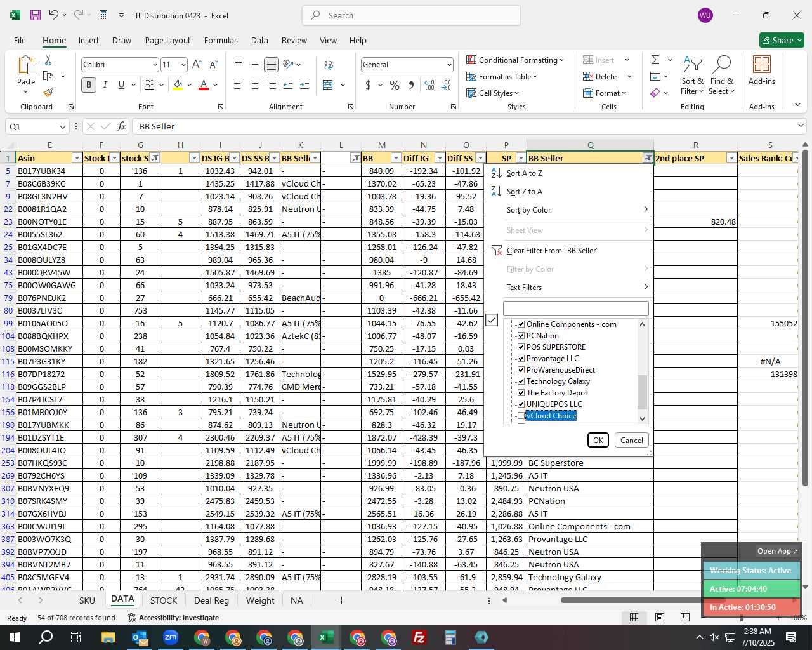Image resolution: width=812 pixels, height=650 pixels.
Task: Open font size dropdown
Action: tap(183, 65)
